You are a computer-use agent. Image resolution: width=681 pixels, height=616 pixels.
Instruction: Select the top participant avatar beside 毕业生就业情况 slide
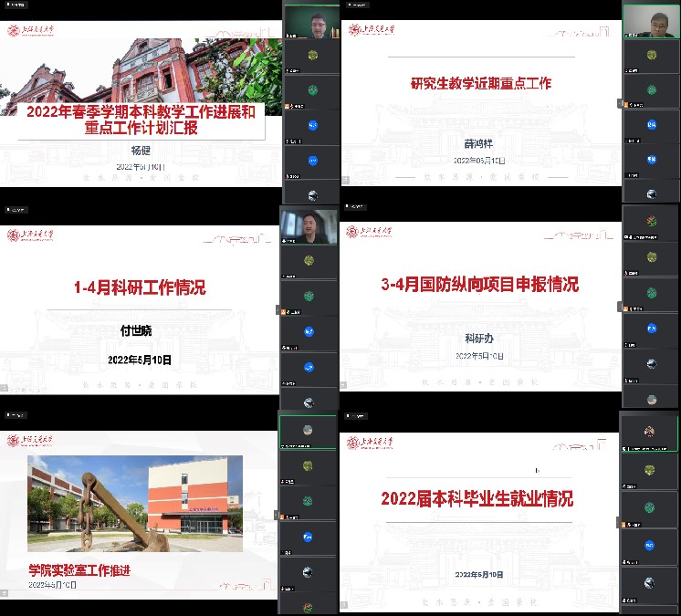pos(649,432)
